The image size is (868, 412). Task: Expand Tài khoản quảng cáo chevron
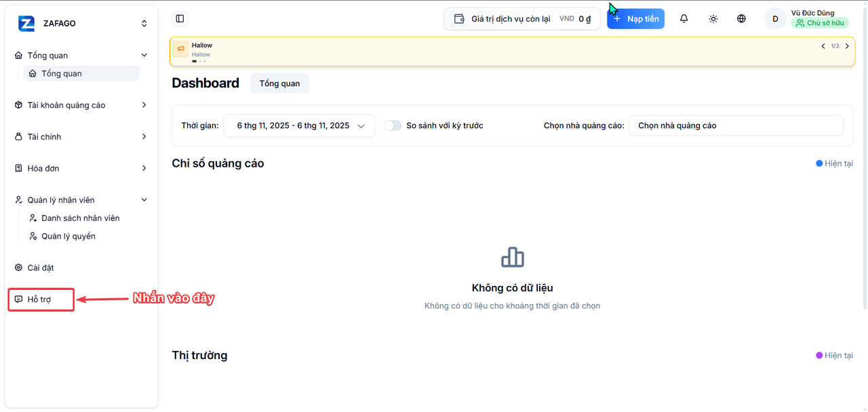click(144, 105)
